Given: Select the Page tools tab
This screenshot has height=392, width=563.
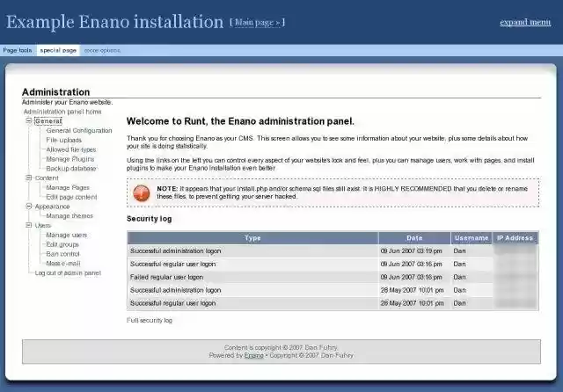Looking at the screenshot, I should pos(18,51).
